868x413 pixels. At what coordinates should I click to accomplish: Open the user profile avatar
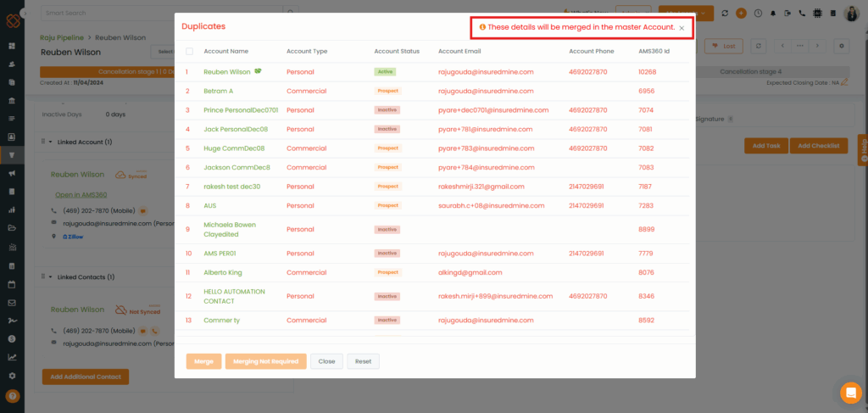(851, 14)
